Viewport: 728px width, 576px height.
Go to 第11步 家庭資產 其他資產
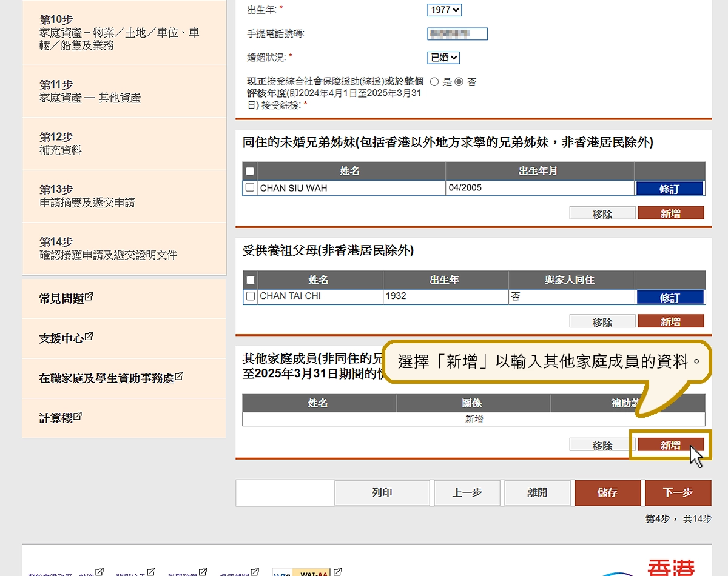coord(124,92)
